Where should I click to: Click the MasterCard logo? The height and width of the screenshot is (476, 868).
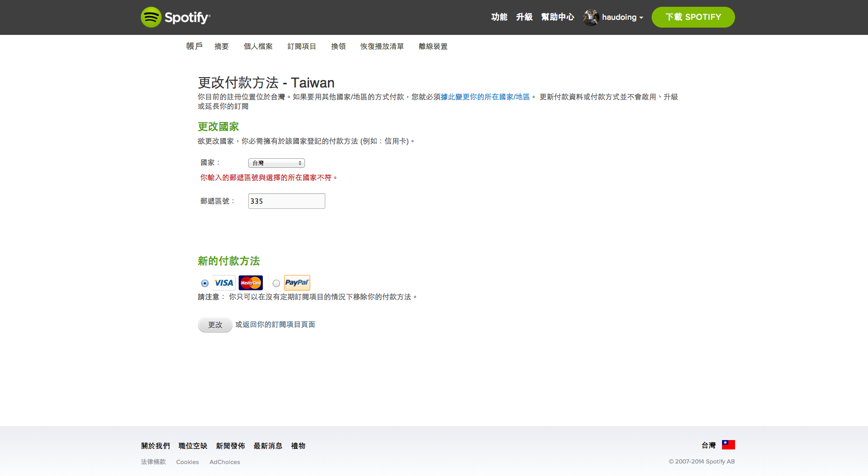point(251,283)
